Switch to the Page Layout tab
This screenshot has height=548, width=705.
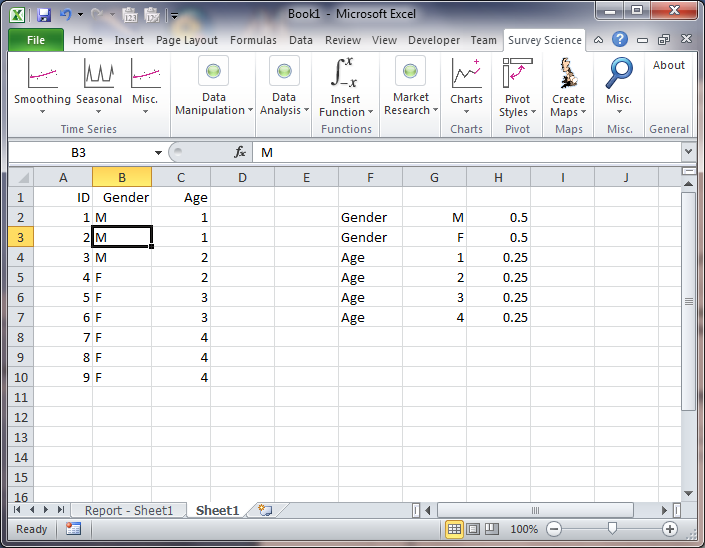click(x=187, y=40)
